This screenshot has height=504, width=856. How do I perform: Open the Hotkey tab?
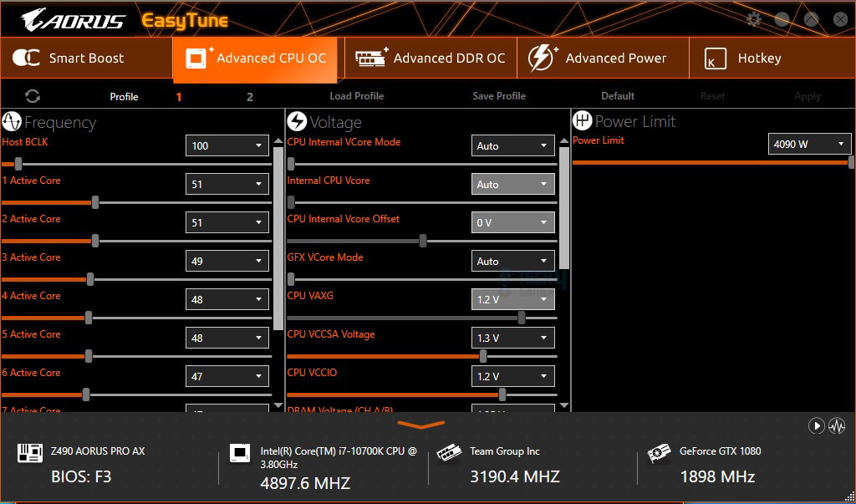point(772,58)
